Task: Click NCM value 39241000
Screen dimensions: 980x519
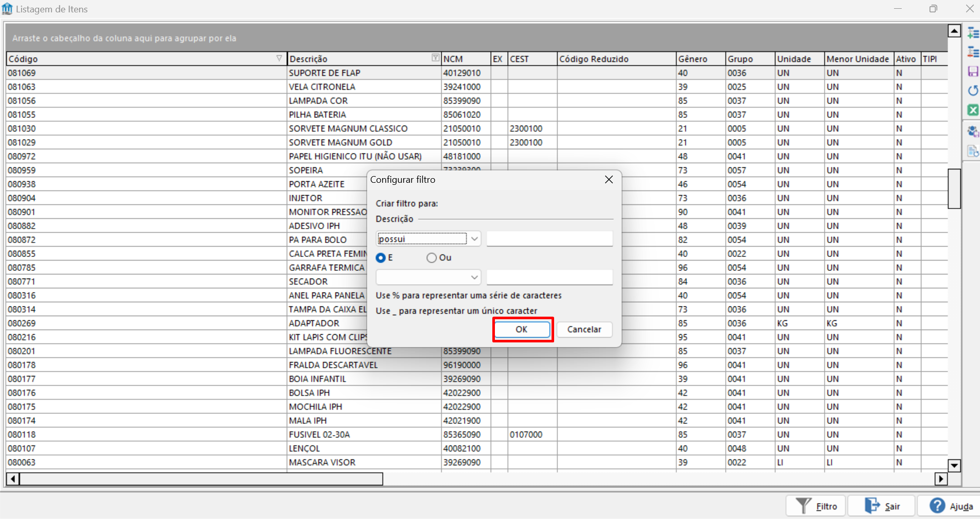Action: point(466,86)
